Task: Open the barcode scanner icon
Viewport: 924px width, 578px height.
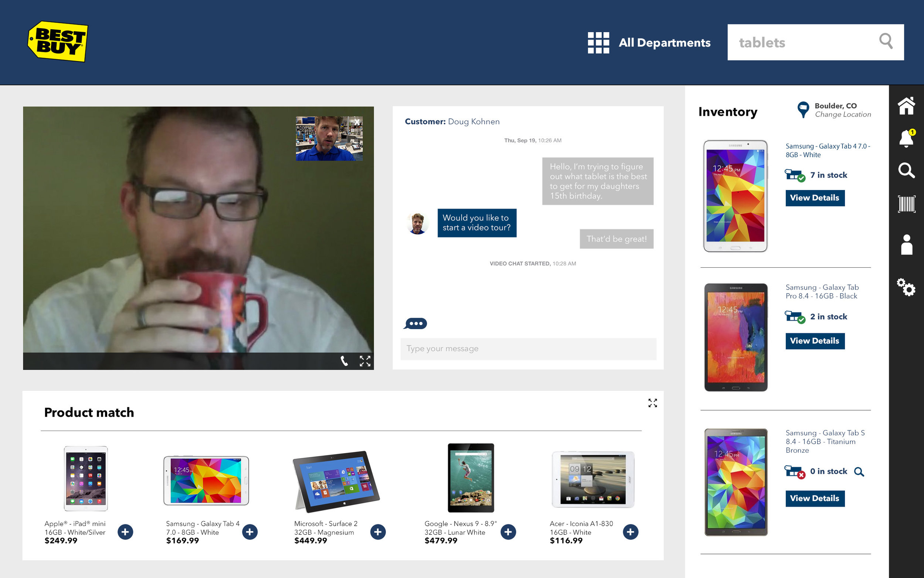Action: coord(906,204)
